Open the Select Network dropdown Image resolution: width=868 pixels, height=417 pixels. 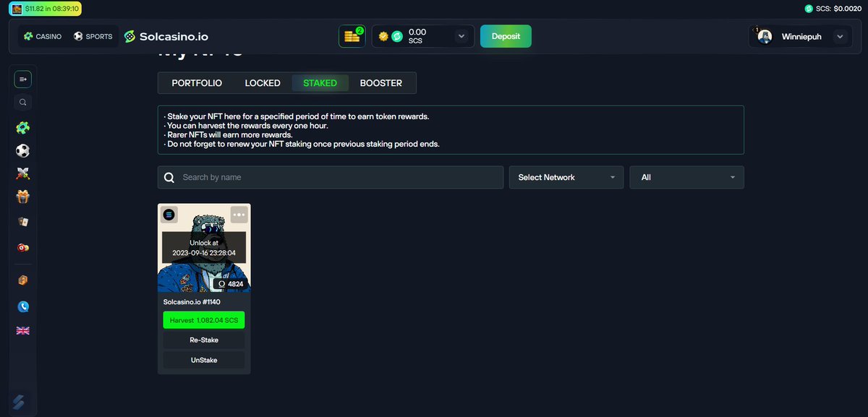(566, 177)
